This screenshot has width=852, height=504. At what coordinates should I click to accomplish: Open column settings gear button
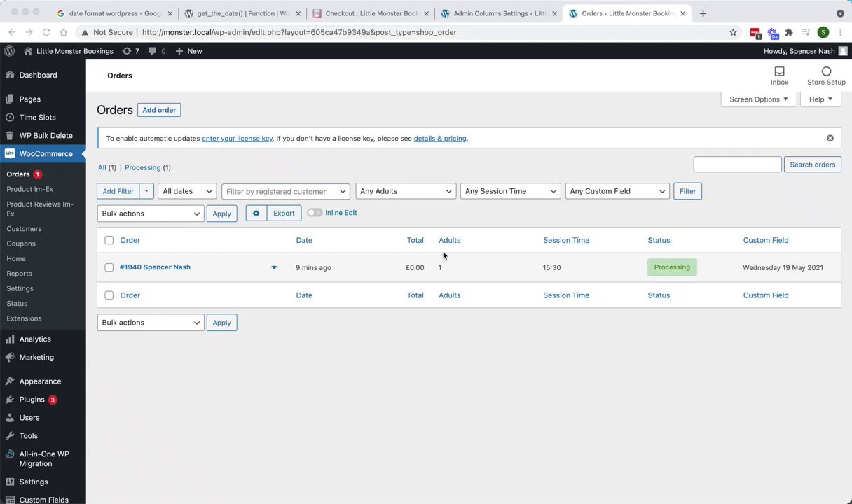(256, 213)
